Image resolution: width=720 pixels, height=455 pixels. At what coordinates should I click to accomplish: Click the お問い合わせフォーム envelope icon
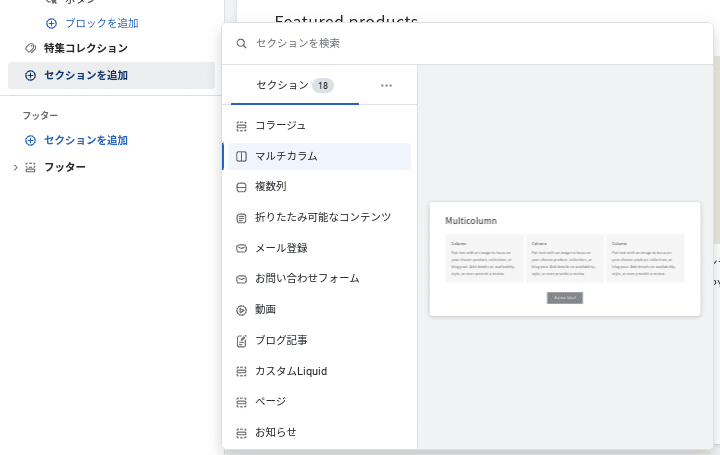pos(241,279)
